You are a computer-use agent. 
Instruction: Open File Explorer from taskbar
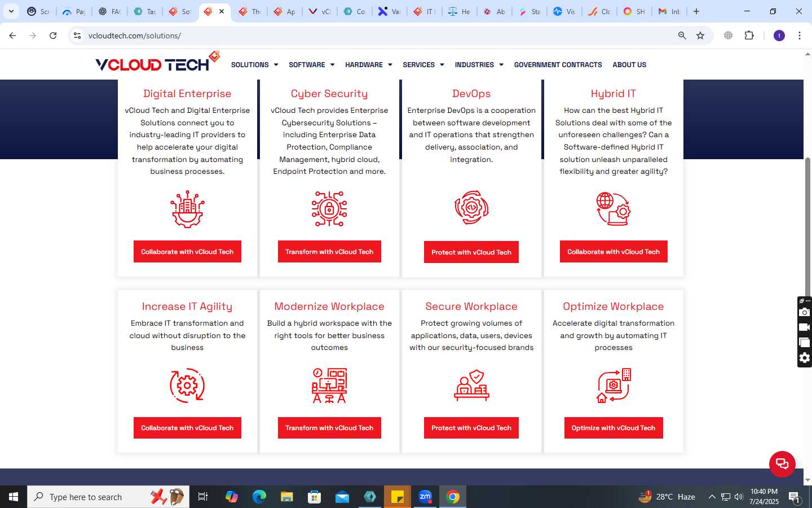pyautogui.click(x=287, y=497)
